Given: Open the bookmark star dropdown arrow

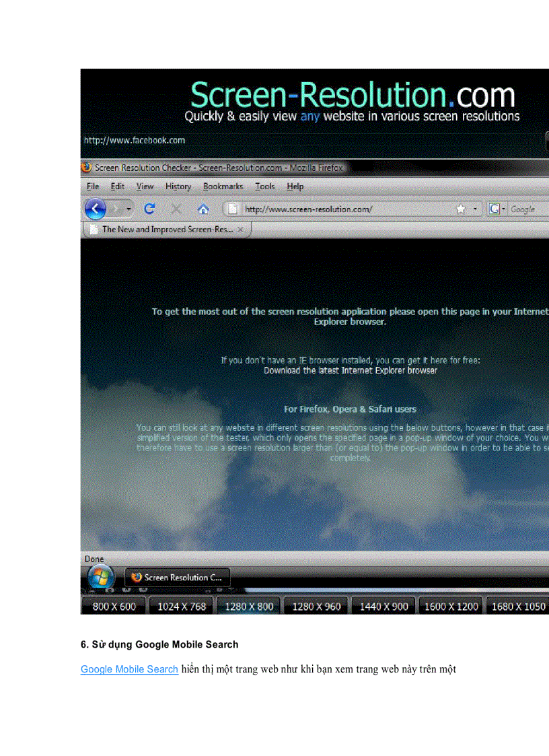Looking at the screenshot, I should pyautogui.click(x=474, y=209).
